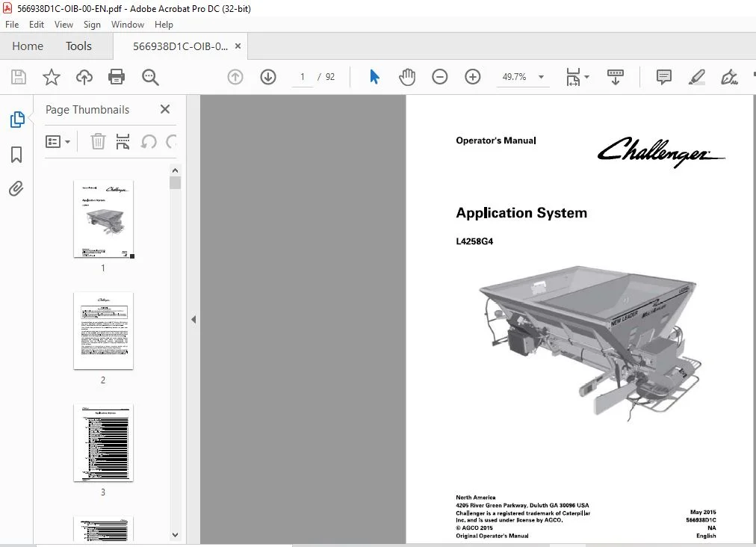This screenshot has height=547, width=756.
Task: Zoom out with the minus icon
Action: (440, 77)
